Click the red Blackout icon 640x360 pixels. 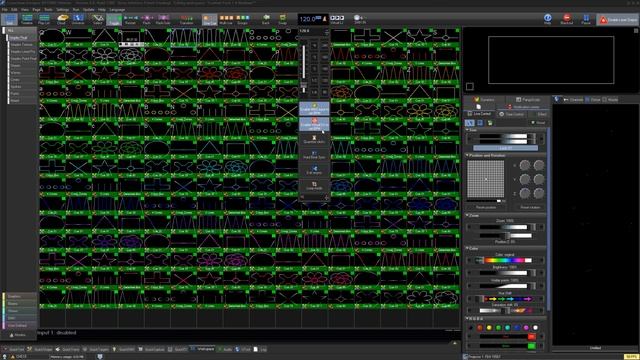[x=567, y=19]
